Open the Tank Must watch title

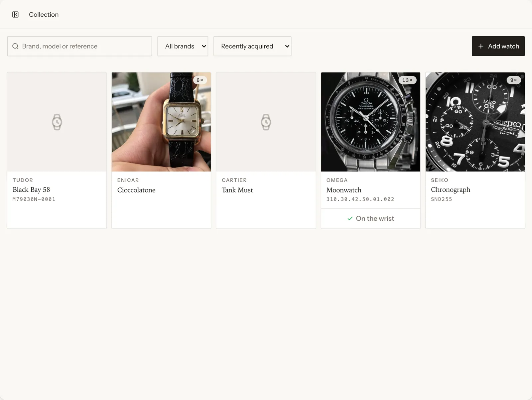237,190
